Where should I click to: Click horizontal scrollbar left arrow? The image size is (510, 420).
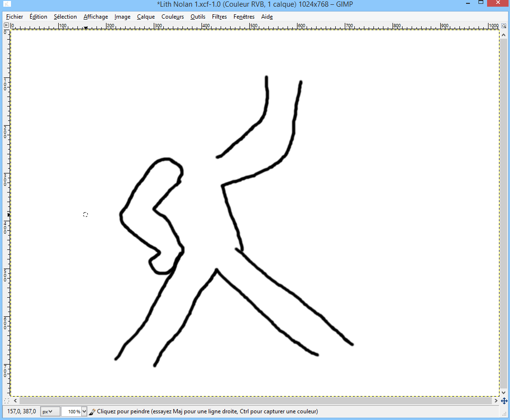point(15,400)
